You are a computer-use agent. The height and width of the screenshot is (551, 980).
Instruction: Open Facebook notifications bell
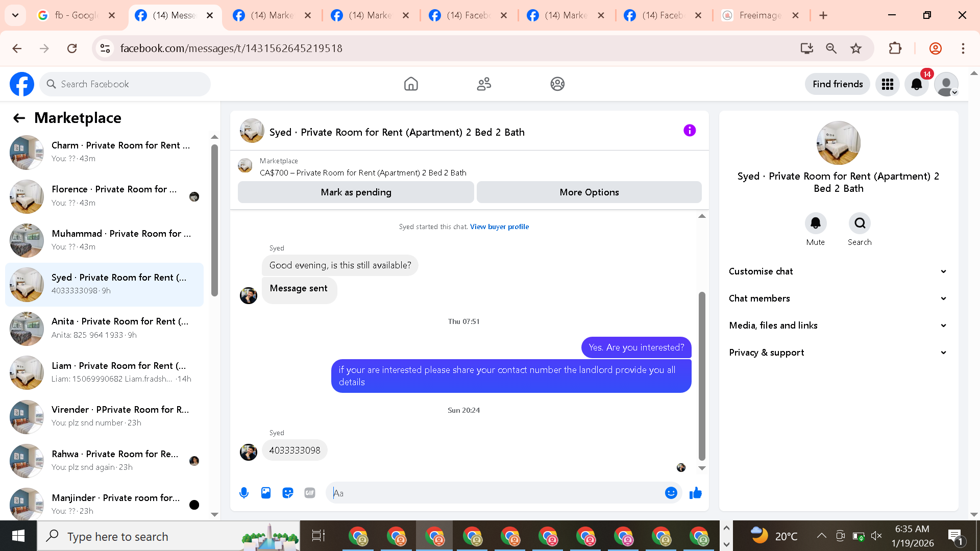point(917,84)
